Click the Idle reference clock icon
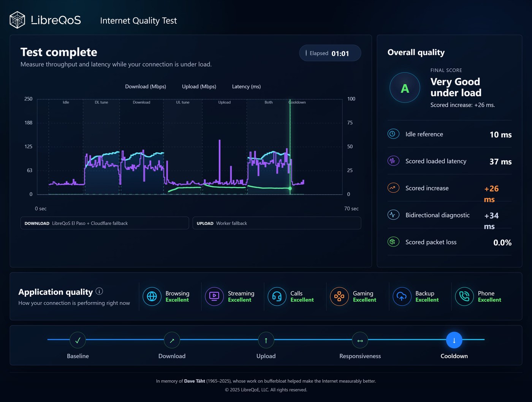532x402 pixels. point(393,134)
